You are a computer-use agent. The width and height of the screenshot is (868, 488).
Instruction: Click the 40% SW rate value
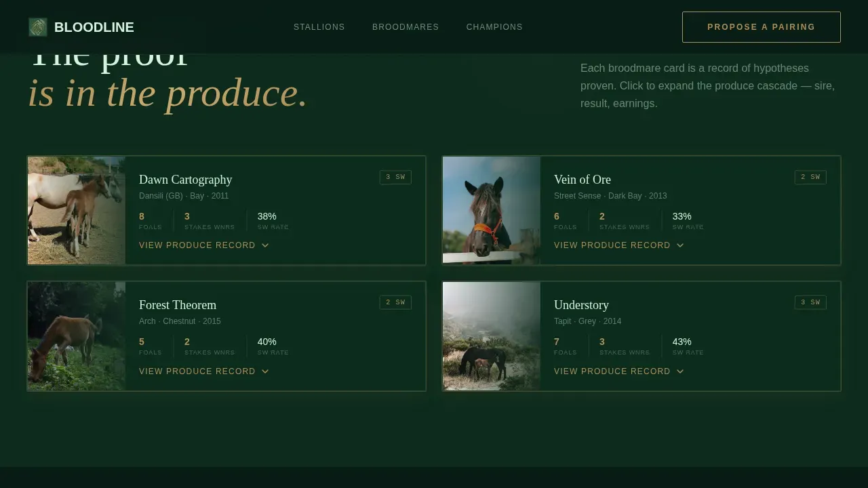coord(267,342)
